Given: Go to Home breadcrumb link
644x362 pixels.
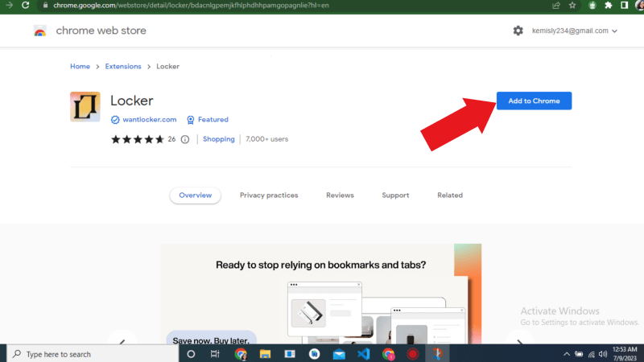Looking at the screenshot, I should coord(80,67).
